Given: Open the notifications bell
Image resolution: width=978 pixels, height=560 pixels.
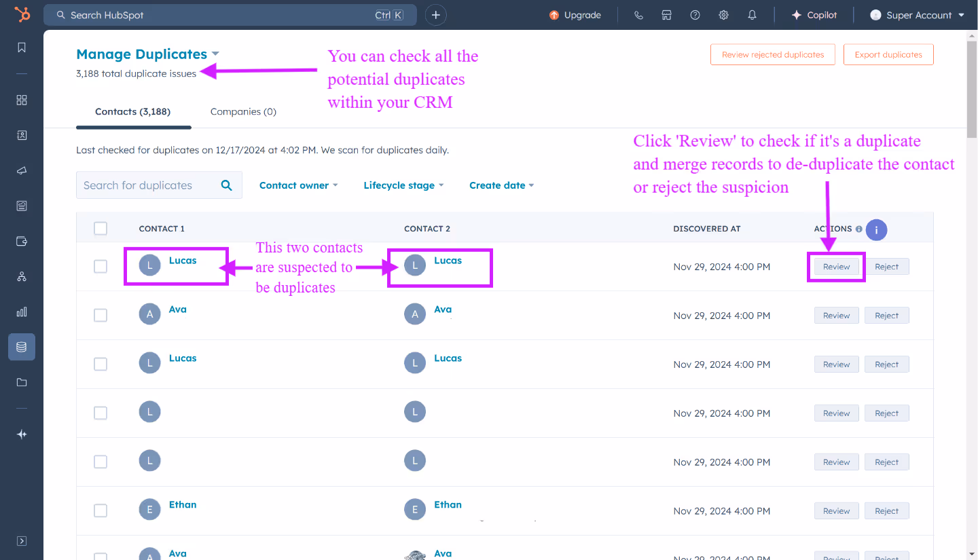Looking at the screenshot, I should (x=752, y=14).
